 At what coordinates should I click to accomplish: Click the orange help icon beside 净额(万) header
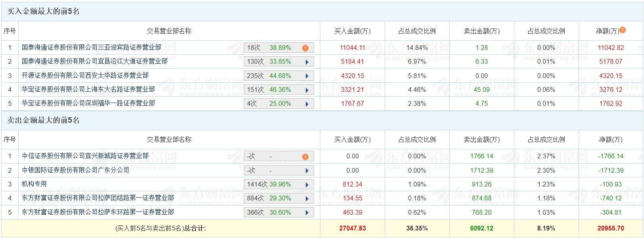tap(623, 30)
